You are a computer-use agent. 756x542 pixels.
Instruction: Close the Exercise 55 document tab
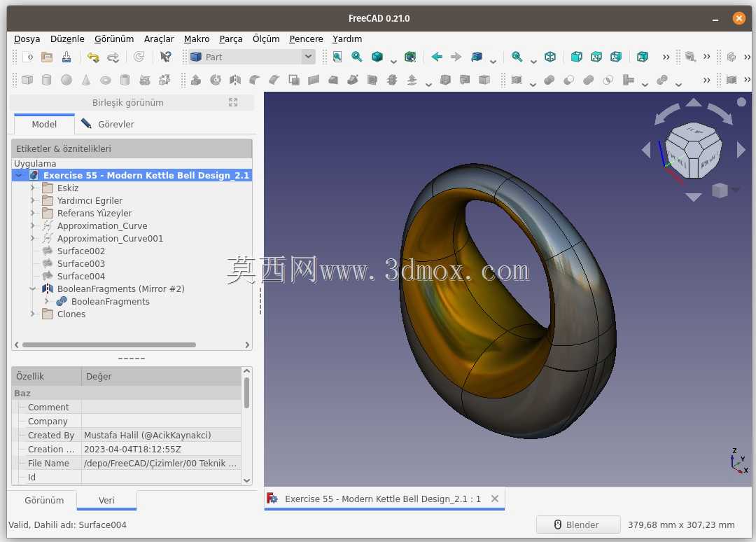(495, 499)
